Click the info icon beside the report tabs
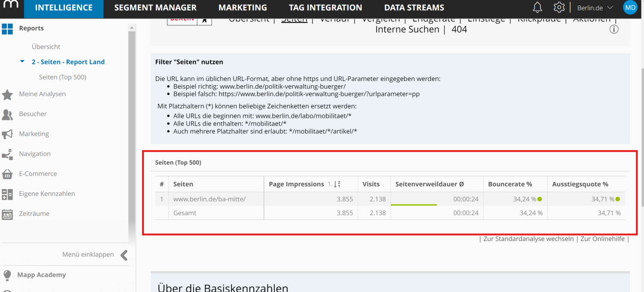Image resolution: width=644 pixels, height=292 pixels. [614, 29]
